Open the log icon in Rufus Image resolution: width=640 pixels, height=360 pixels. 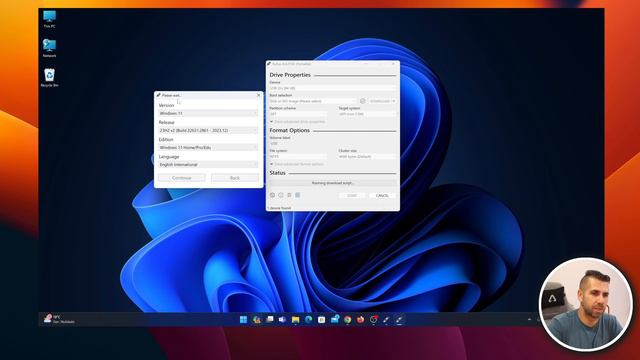[298, 196]
